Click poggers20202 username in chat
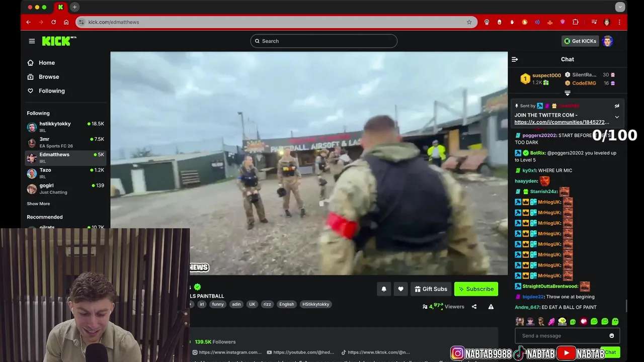This screenshot has height=362, width=644. (x=539, y=136)
